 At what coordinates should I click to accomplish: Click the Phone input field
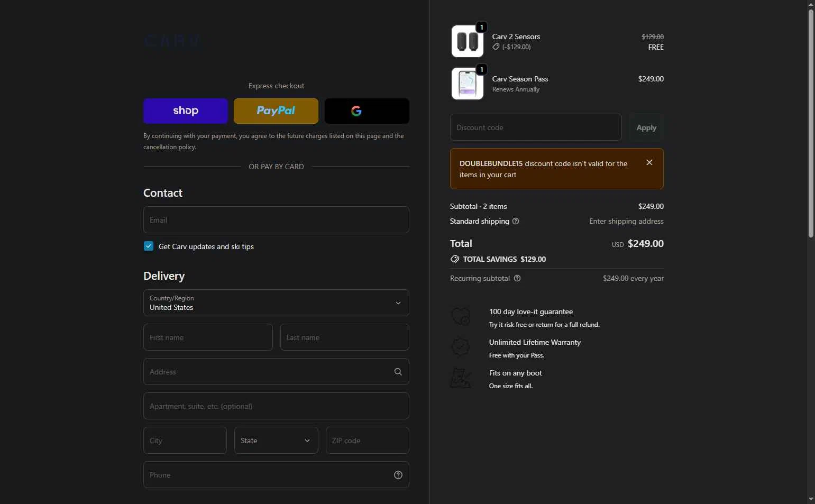click(276, 474)
